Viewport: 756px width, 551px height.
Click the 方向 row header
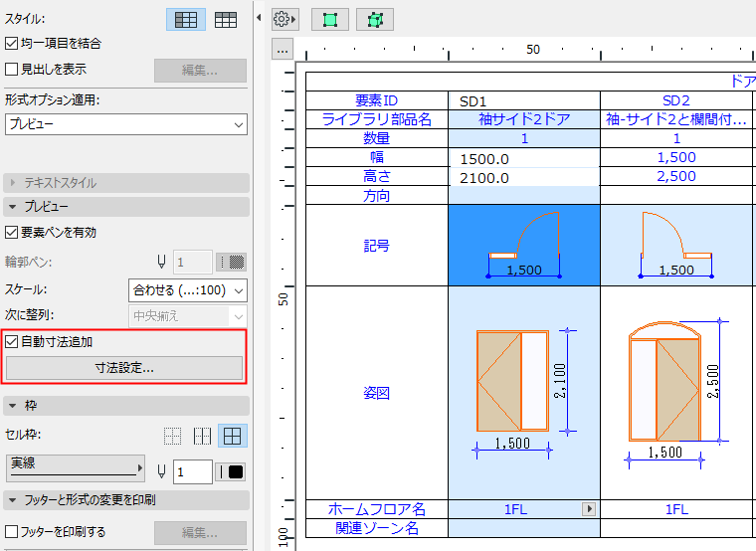click(x=377, y=195)
